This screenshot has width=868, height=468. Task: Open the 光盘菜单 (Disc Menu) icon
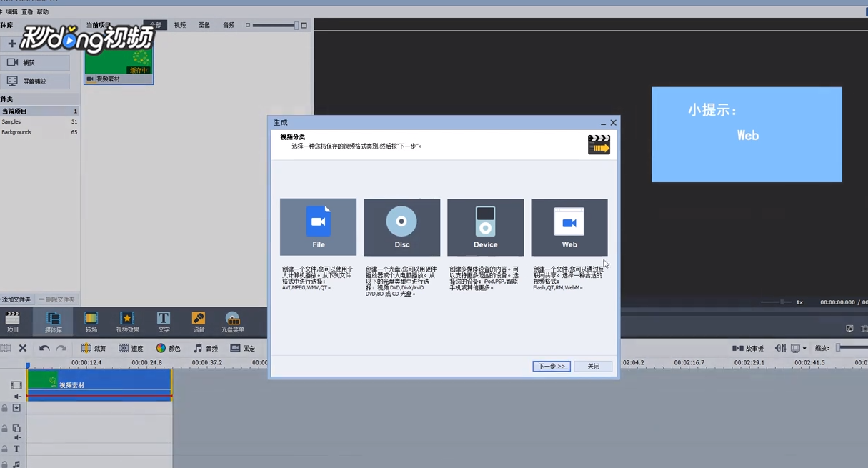point(233,321)
